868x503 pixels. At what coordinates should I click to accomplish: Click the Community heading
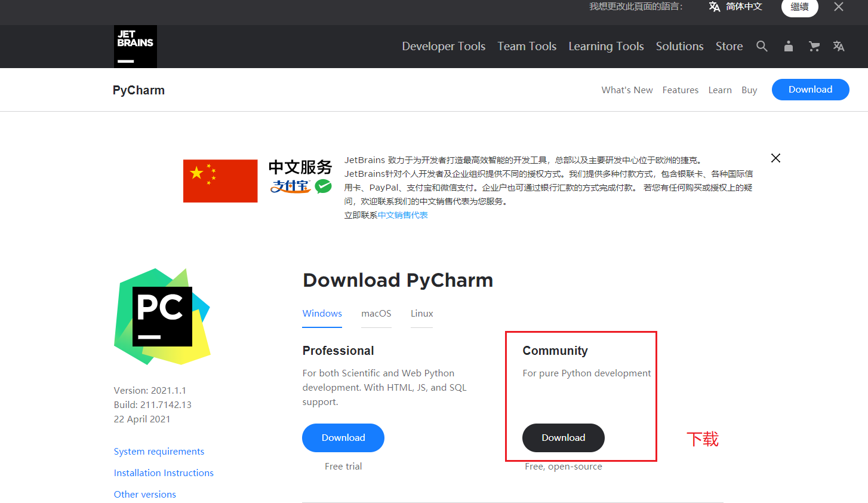pos(555,351)
